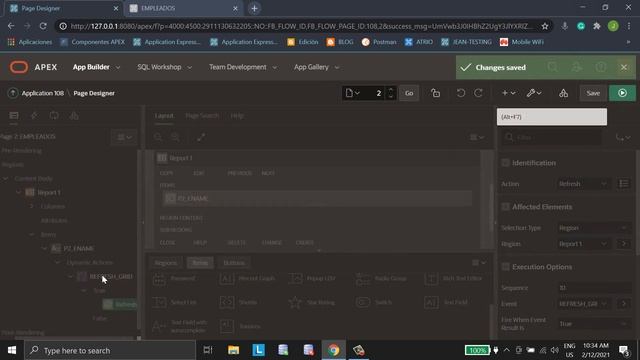Go to Report 1 region via arrow button
Viewport: 640px width, 360px height.
pos(623,244)
